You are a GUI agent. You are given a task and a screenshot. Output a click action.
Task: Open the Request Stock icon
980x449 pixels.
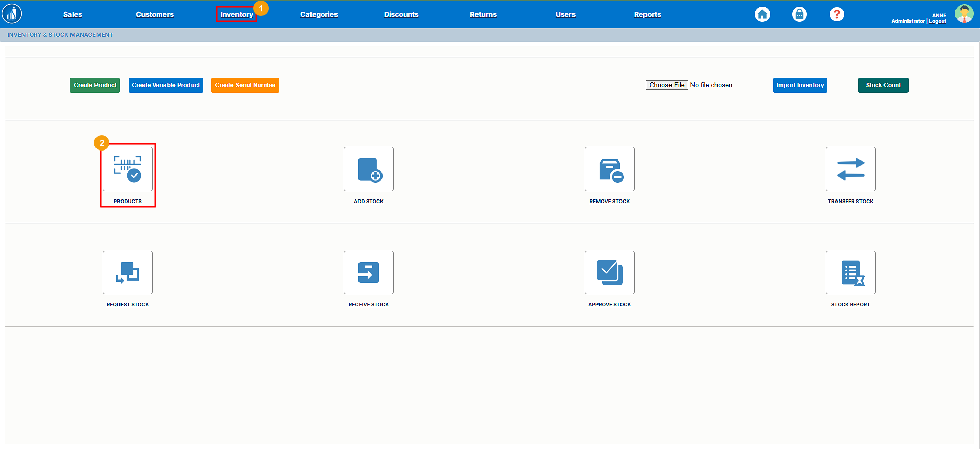pos(128,272)
